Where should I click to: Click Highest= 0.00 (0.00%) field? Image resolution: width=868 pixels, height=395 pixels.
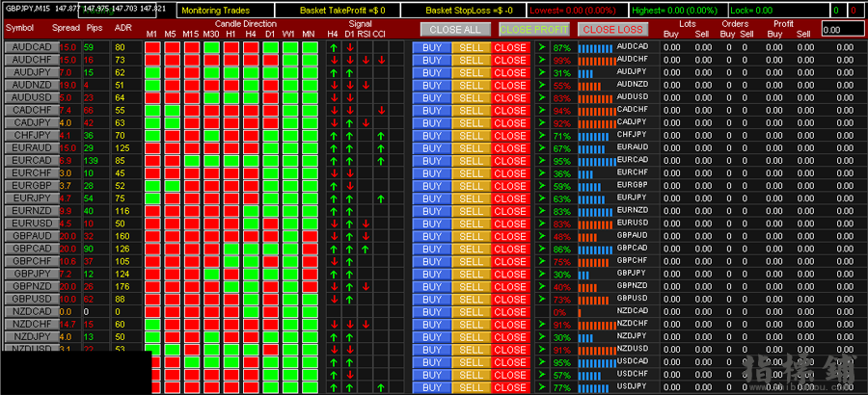click(x=678, y=11)
